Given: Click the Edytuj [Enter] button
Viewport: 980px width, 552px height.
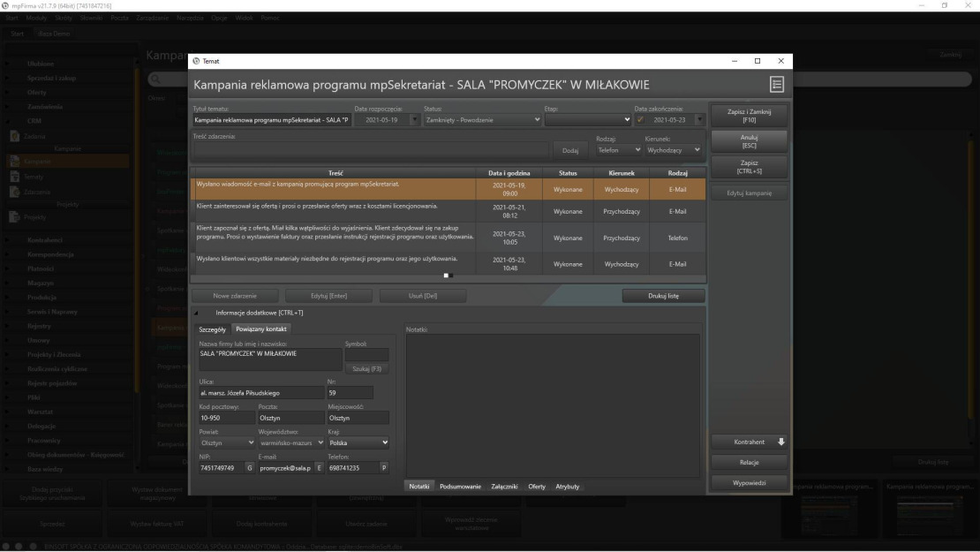Looking at the screenshot, I should [328, 296].
